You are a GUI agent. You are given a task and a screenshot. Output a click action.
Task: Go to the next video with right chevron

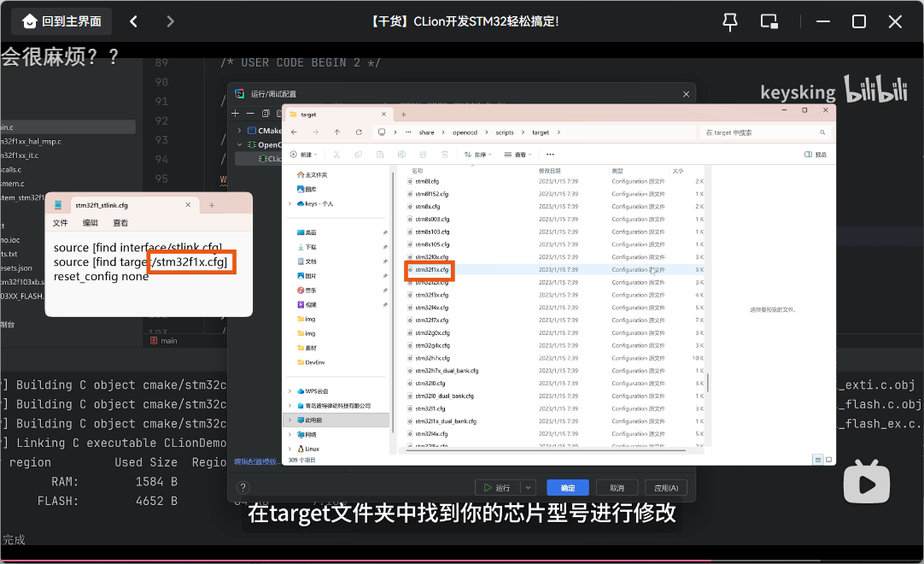[x=170, y=22]
